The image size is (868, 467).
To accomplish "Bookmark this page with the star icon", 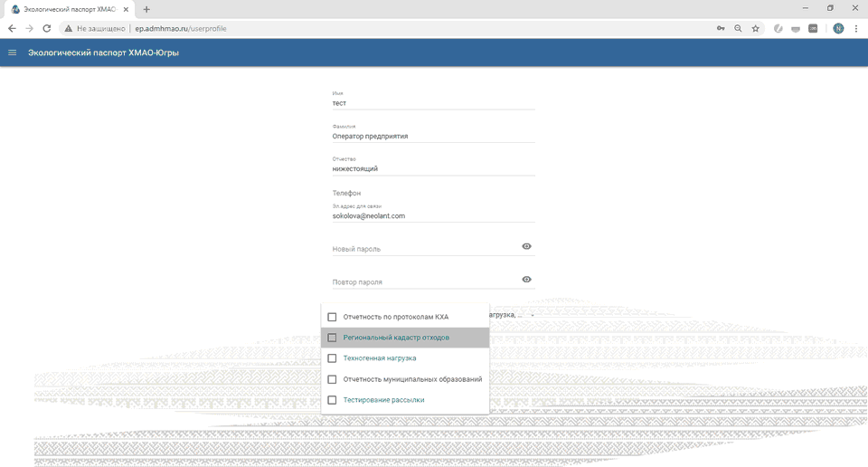I will (756, 29).
